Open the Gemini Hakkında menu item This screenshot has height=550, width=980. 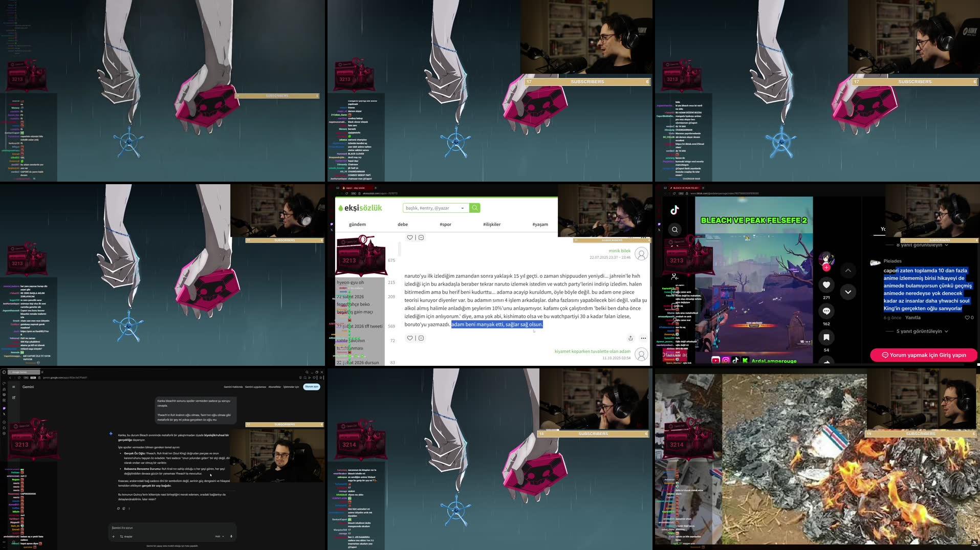pos(233,387)
